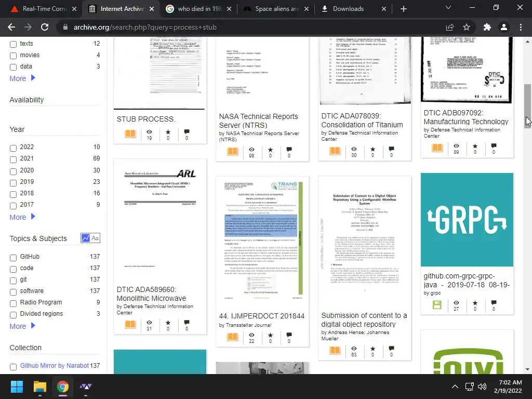This screenshot has width=532, height=399.
Task: Click the texts book icon on DTIC ADB097092 card
Action: [437, 148]
